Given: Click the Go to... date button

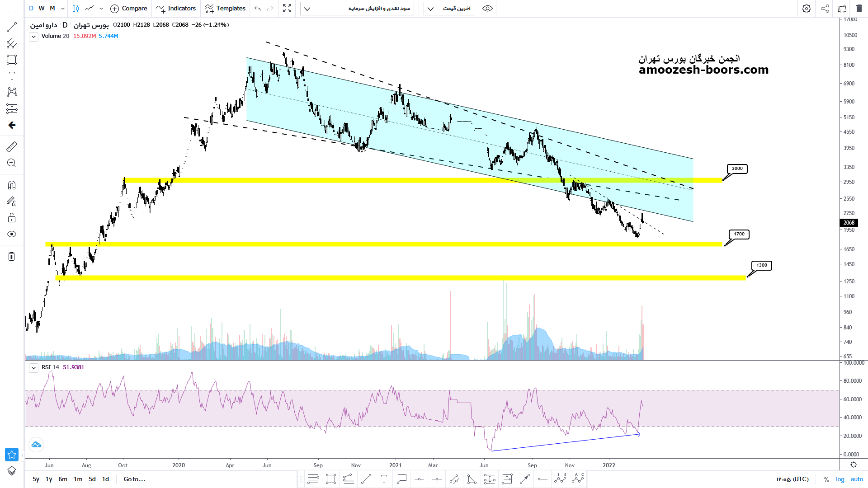Looking at the screenshot, I should pyautogui.click(x=134, y=479).
